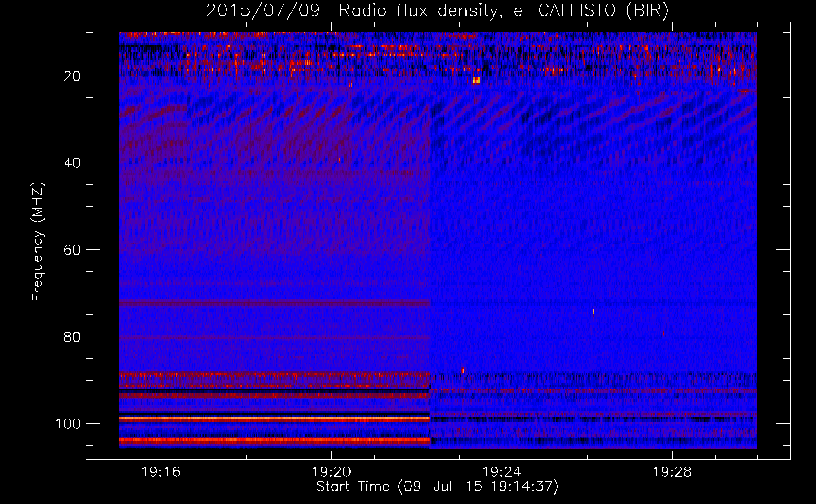Click the plot title "Radio flux density, e-CALLISTO (BIR)"
This screenshot has height=504, width=816.
point(503,11)
